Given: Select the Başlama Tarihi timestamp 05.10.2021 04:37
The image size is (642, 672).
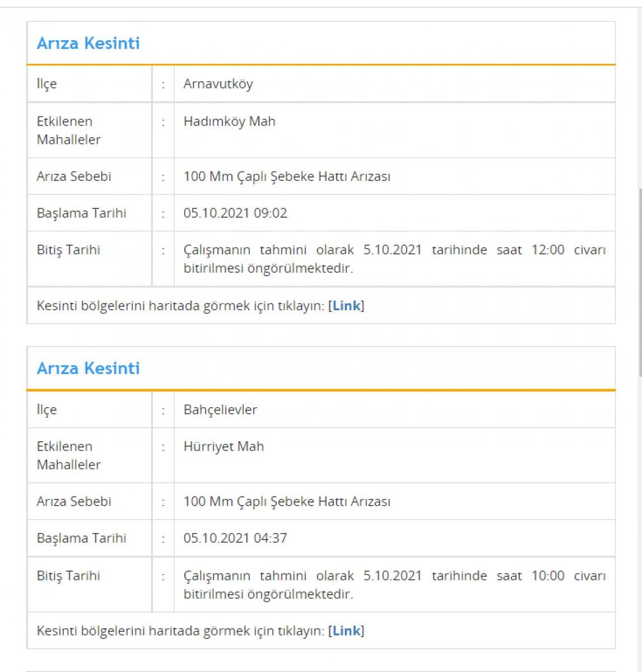Looking at the screenshot, I should [x=235, y=538].
